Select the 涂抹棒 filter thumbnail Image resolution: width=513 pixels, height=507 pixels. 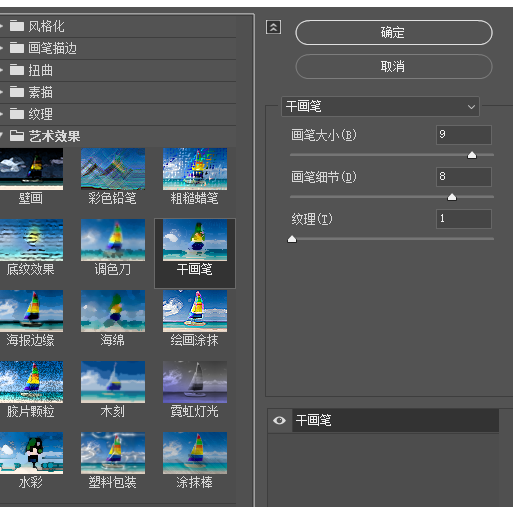click(x=195, y=453)
